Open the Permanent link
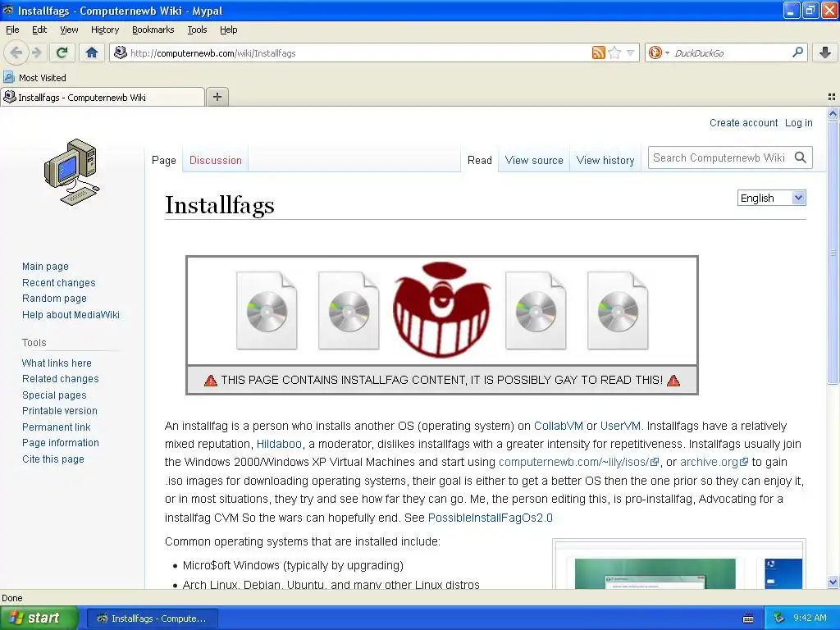This screenshot has width=840, height=630. [x=57, y=427]
